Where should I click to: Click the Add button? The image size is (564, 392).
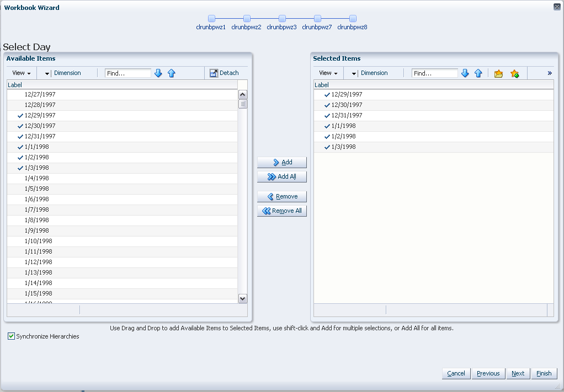click(282, 163)
